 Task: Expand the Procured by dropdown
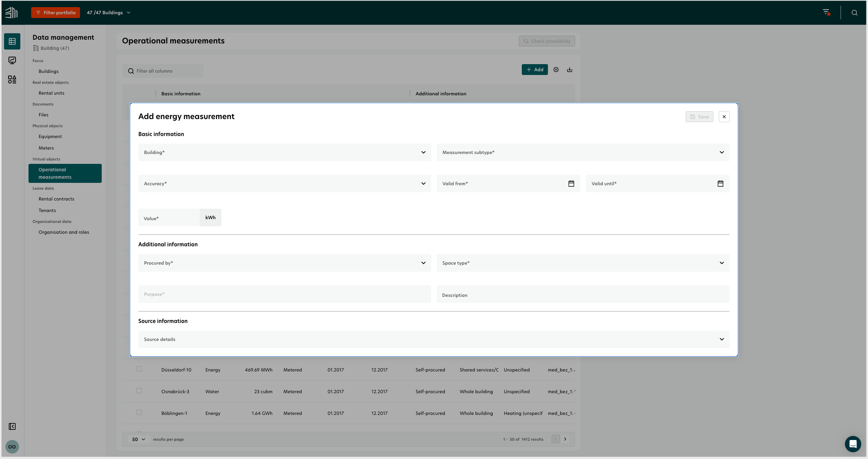(x=285, y=263)
